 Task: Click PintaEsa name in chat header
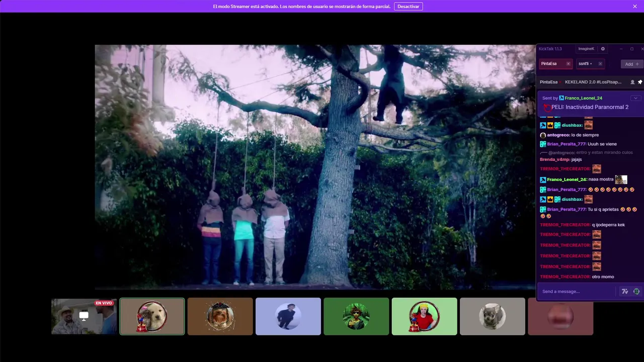tap(548, 82)
